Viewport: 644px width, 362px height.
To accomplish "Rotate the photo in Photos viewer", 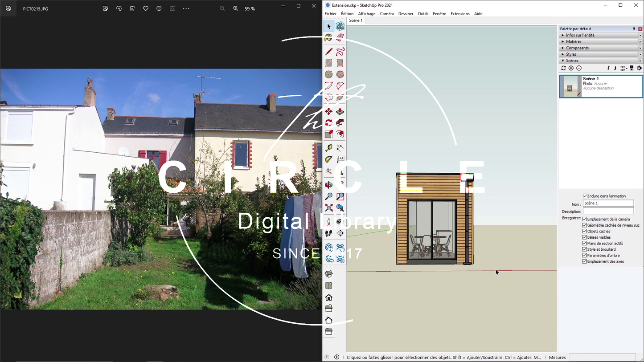I will (119, 8).
